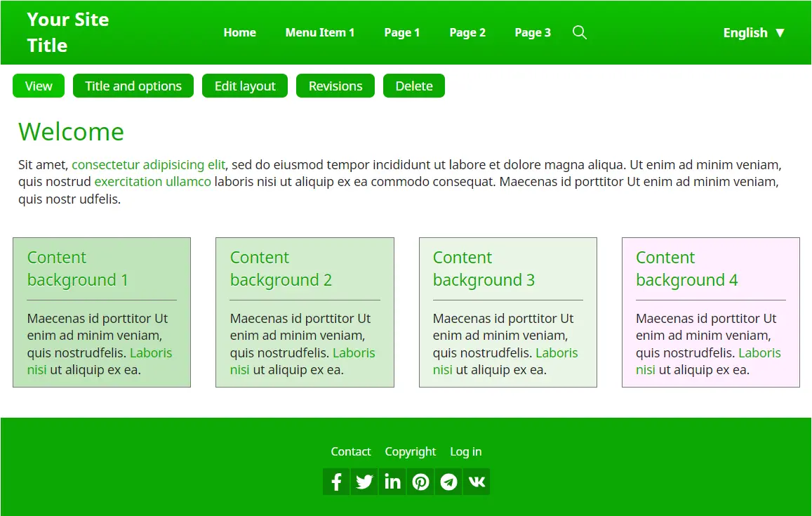Navigate to Page 2 in the menu
812x516 pixels.
[467, 32]
